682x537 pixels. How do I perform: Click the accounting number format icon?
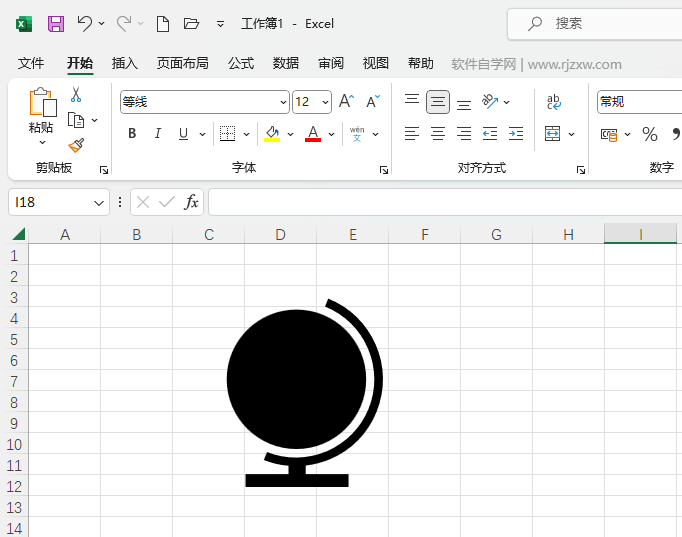coord(609,135)
